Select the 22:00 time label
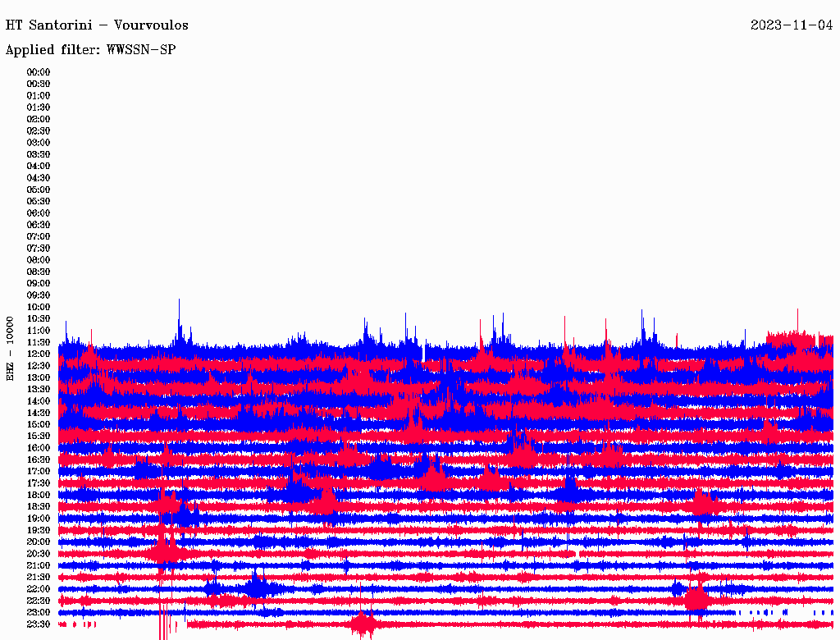Screen dimensions: 840x640 [x=39, y=589]
